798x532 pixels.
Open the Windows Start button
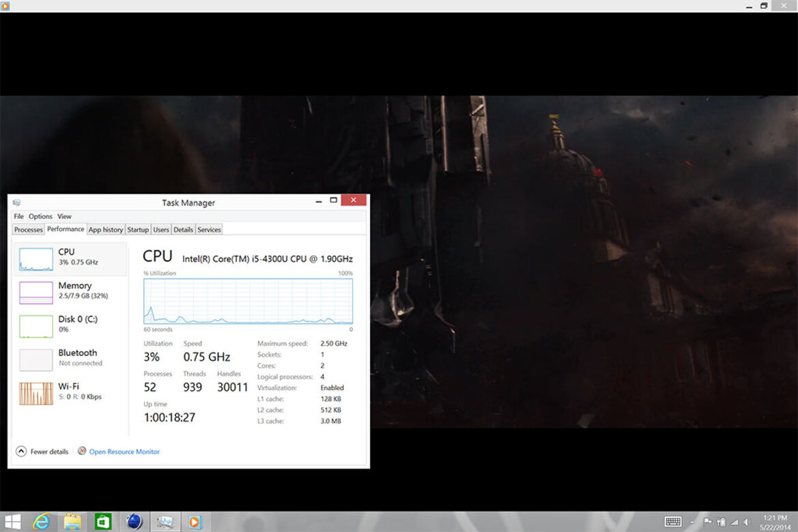[x=12, y=521]
